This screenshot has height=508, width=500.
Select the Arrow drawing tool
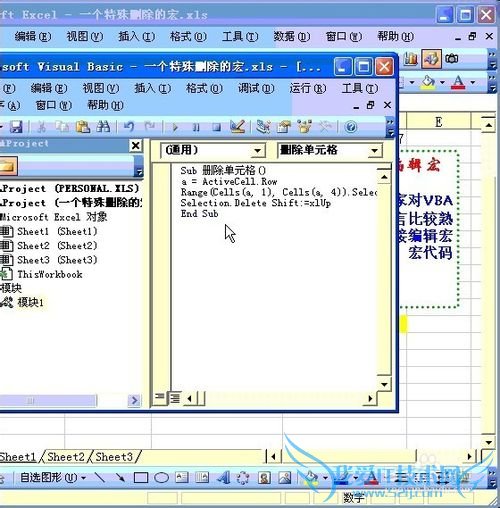(x=120, y=478)
